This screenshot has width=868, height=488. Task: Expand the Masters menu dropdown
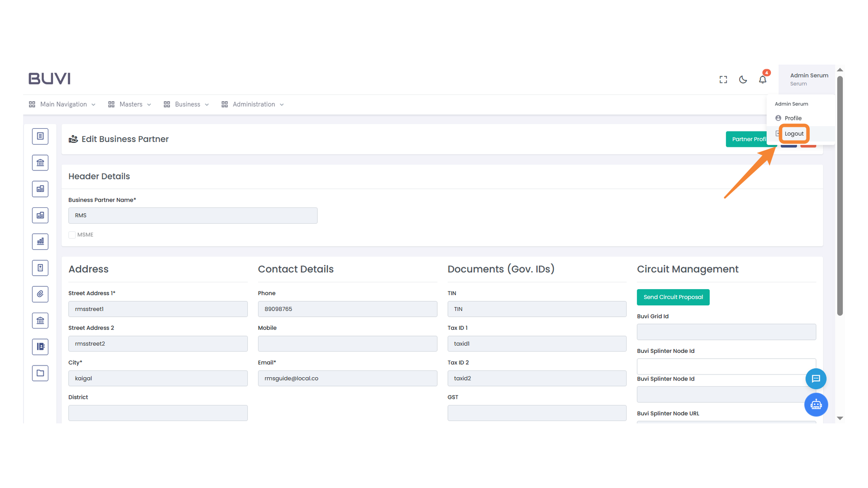pos(130,104)
